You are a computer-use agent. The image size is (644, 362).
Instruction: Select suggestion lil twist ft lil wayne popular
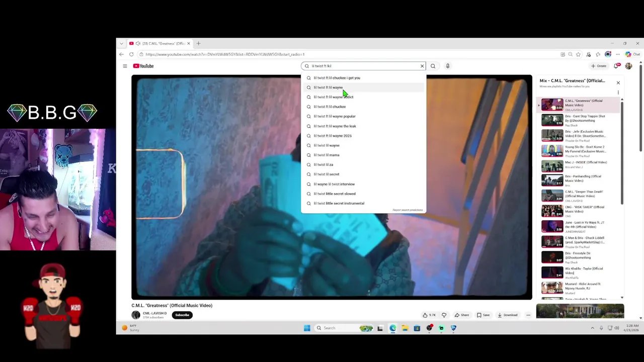pos(363,116)
